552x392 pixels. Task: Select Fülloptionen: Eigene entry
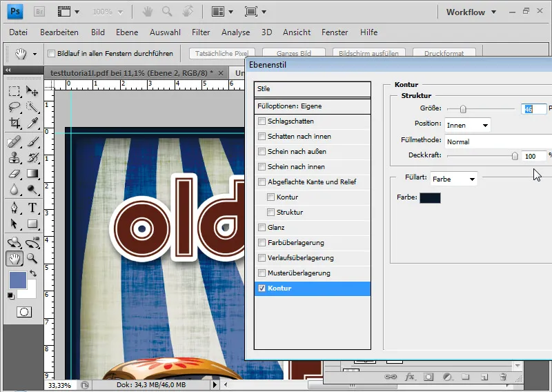coord(313,106)
